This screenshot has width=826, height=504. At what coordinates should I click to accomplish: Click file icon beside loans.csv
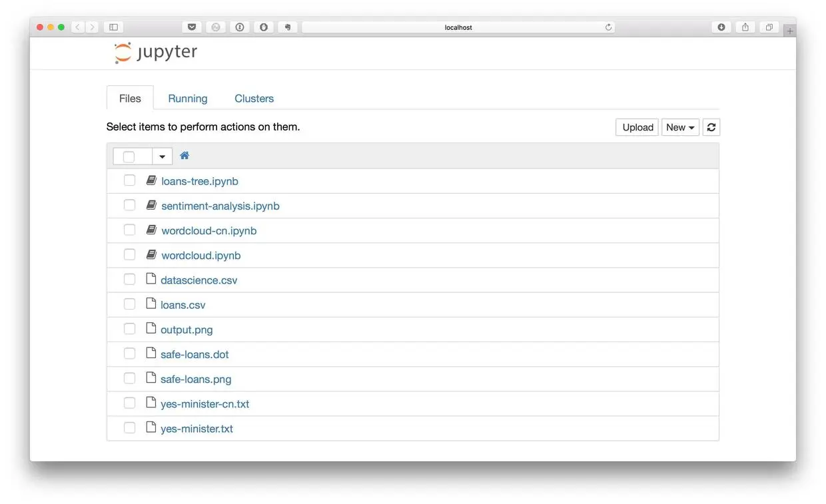tap(151, 304)
